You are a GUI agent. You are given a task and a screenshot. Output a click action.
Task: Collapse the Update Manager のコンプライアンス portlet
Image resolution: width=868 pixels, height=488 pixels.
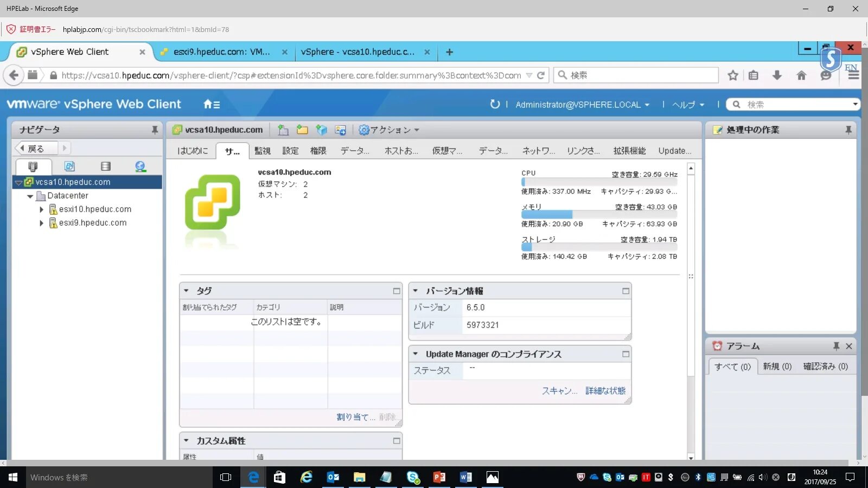[416, 354]
